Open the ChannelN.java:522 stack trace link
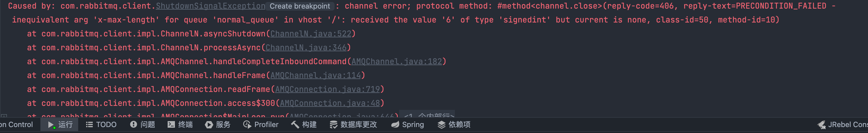The height and width of the screenshot is (133, 868). point(311,34)
